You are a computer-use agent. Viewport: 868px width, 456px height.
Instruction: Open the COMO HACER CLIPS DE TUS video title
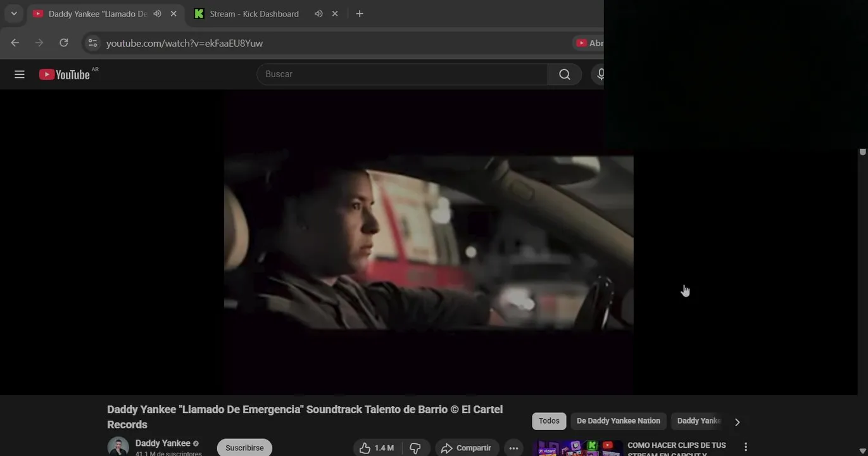[x=677, y=448]
